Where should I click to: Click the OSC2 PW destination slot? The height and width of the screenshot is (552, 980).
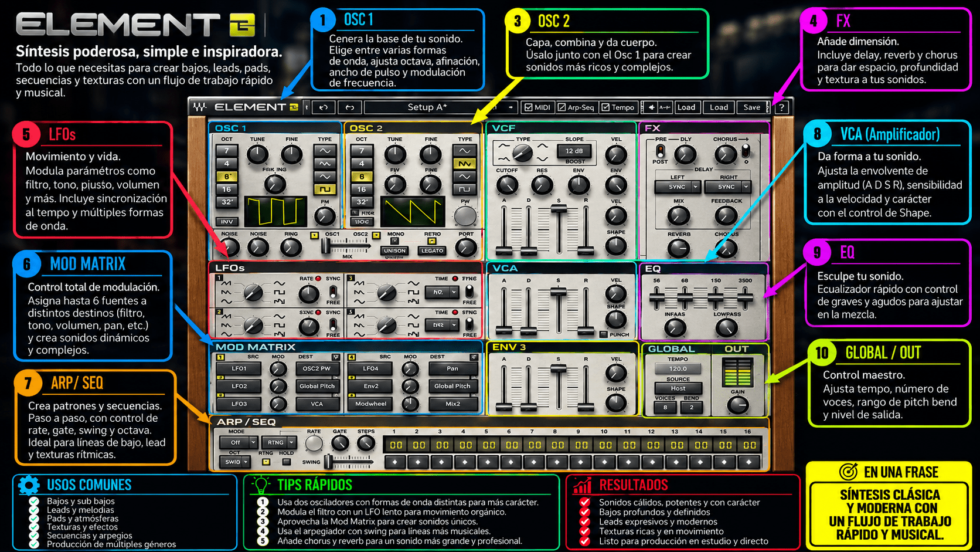[317, 368]
